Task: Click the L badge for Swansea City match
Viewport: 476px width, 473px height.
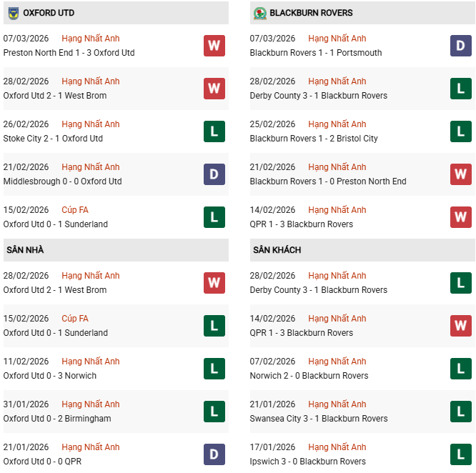Action: point(460,412)
